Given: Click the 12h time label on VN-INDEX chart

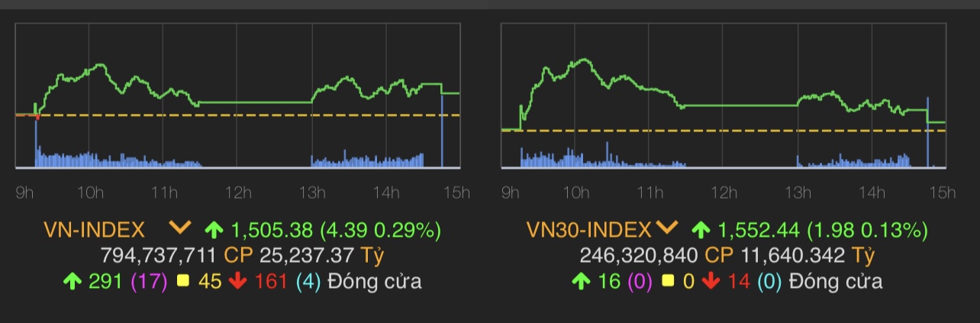Looking at the screenshot, I should click(238, 192).
